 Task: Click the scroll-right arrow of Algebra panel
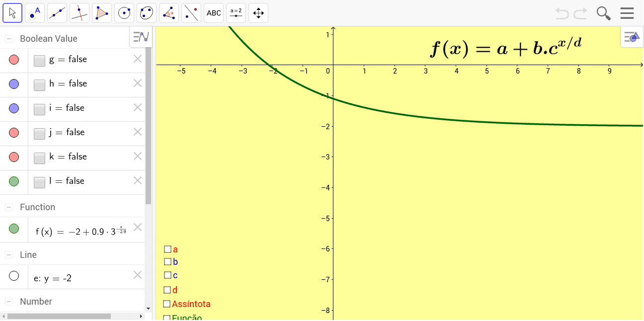click(x=141, y=316)
